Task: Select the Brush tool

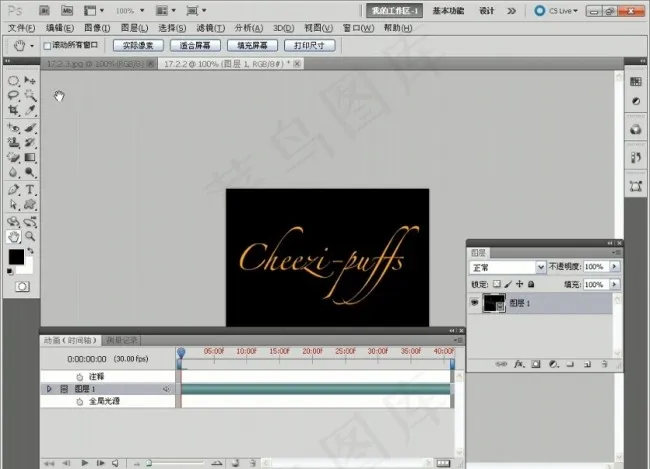Action: click(30, 128)
